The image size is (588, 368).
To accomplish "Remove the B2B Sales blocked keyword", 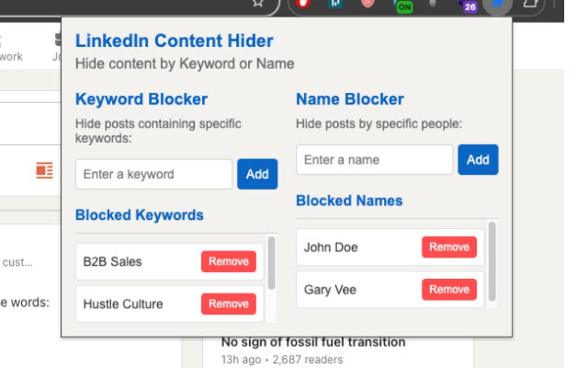I will [x=229, y=261].
